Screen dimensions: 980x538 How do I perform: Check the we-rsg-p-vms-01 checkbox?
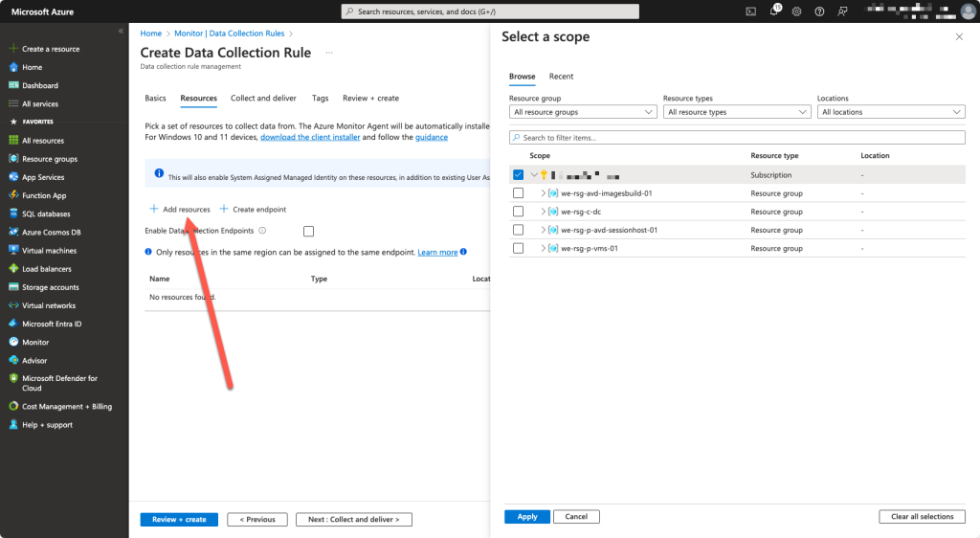click(x=518, y=248)
